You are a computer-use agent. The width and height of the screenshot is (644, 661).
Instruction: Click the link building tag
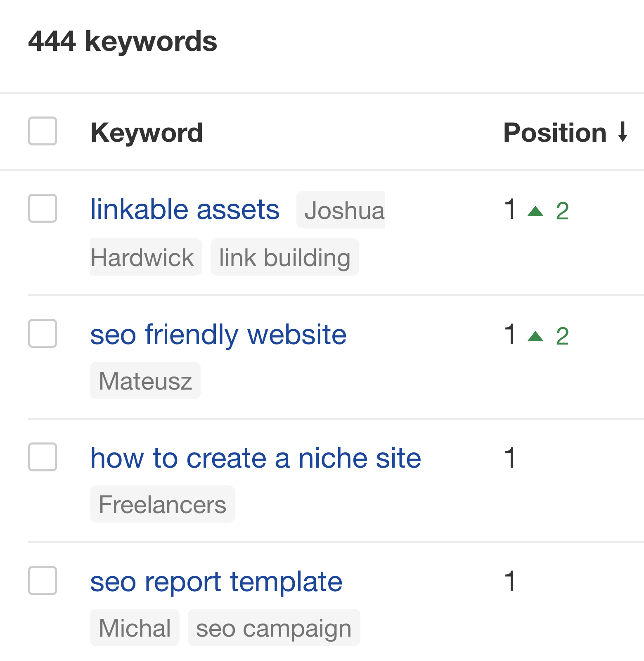click(285, 257)
